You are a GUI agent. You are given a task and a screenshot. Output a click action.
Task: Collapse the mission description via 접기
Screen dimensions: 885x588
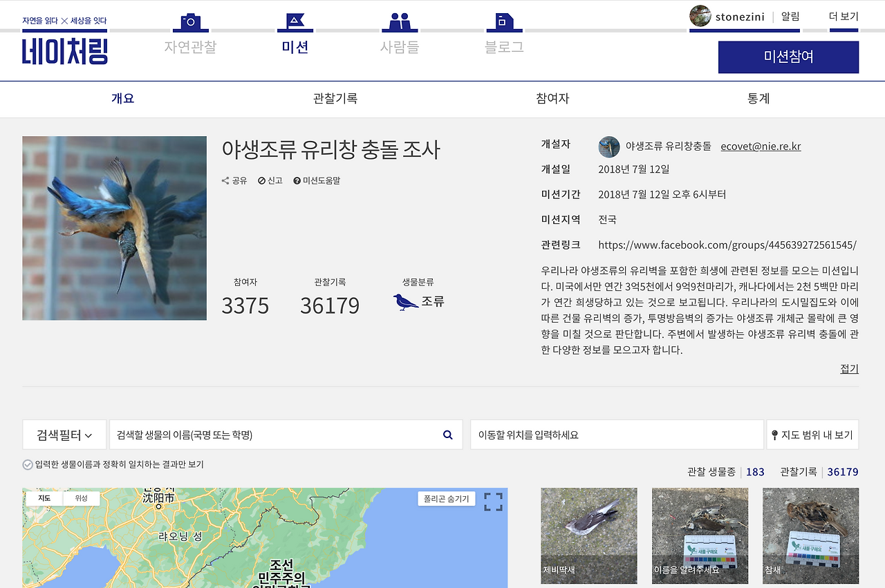[x=850, y=368]
